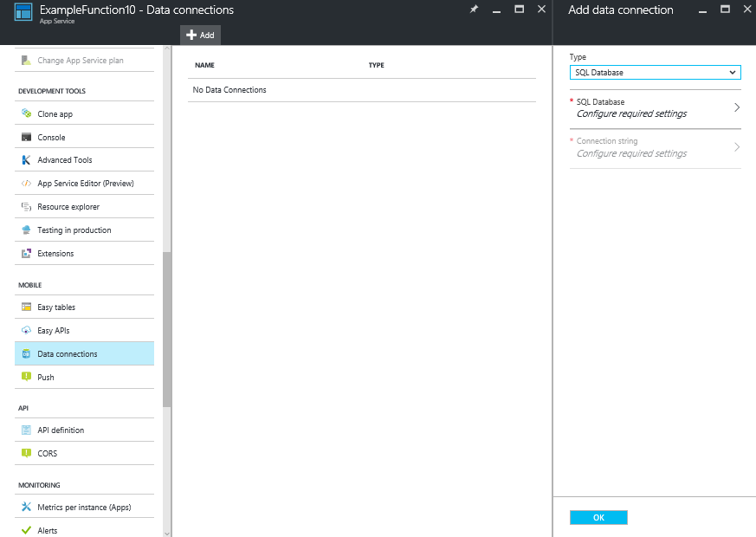Screen dimensions: 756x537
Task: Select Testing in production
Action: pos(74,230)
